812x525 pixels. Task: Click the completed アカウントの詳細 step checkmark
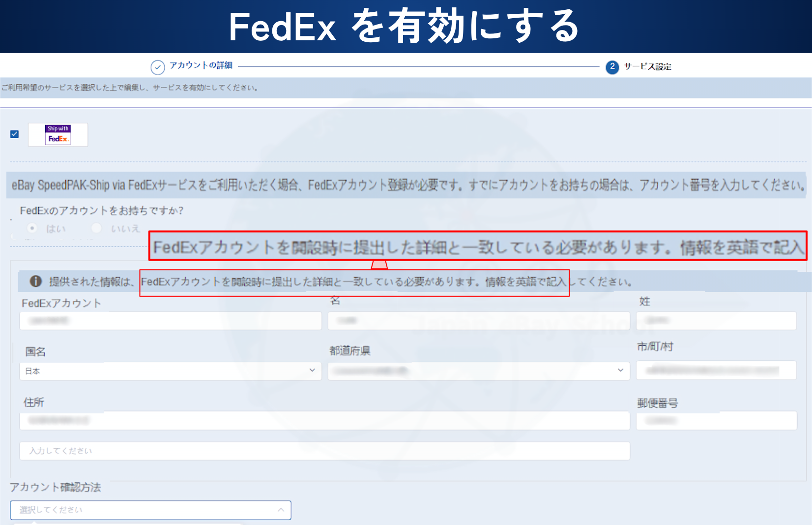tap(158, 67)
